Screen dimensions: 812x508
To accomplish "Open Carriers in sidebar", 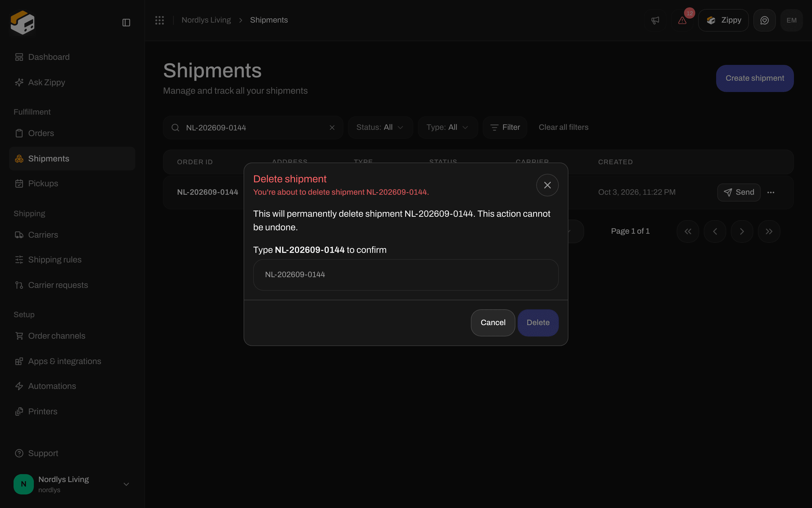I will (x=72, y=235).
